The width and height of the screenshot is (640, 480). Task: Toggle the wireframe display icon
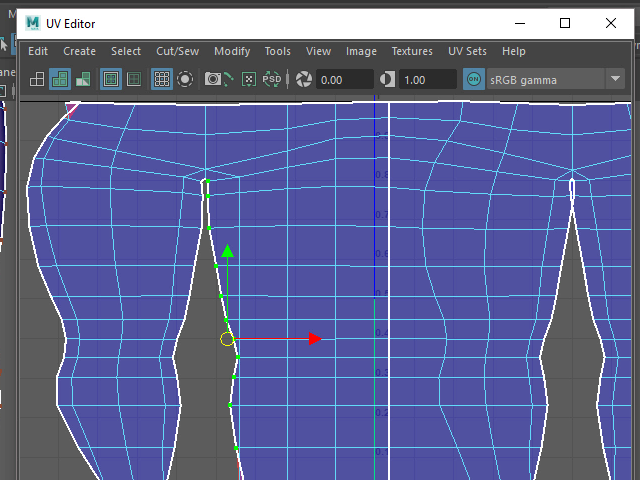[37, 79]
